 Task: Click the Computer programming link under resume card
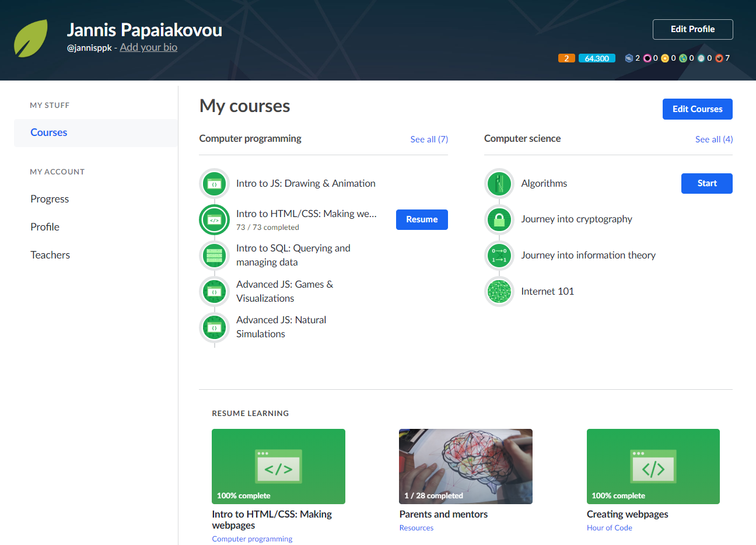[x=252, y=539]
